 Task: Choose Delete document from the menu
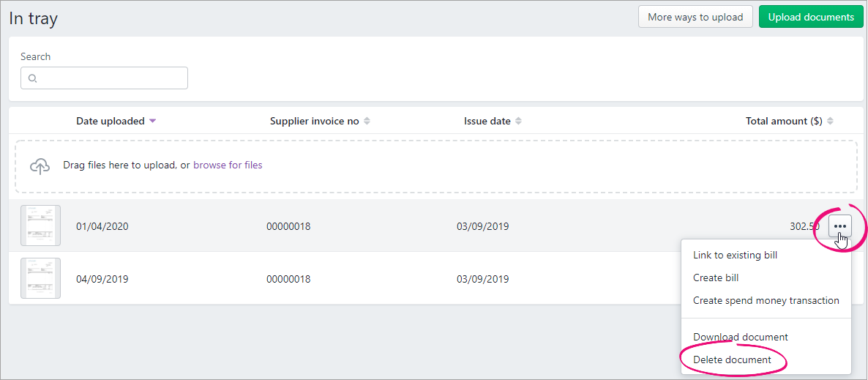pos(732,359)
